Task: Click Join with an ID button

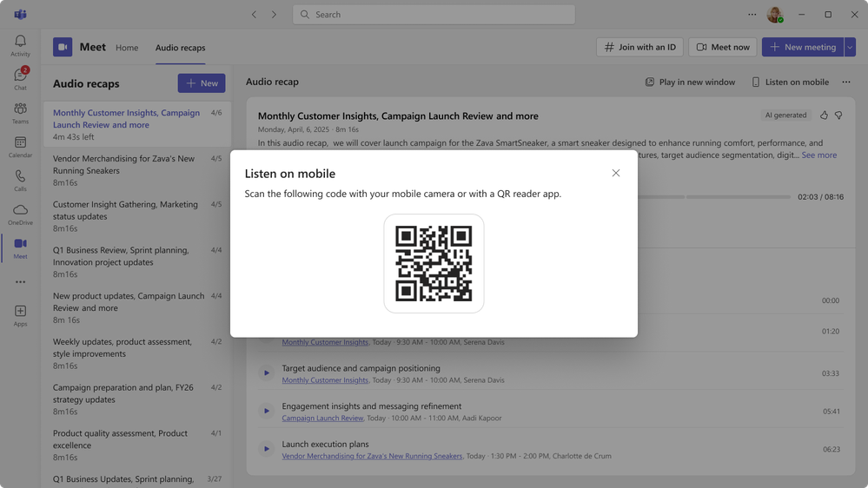Action: coord(640,47)
